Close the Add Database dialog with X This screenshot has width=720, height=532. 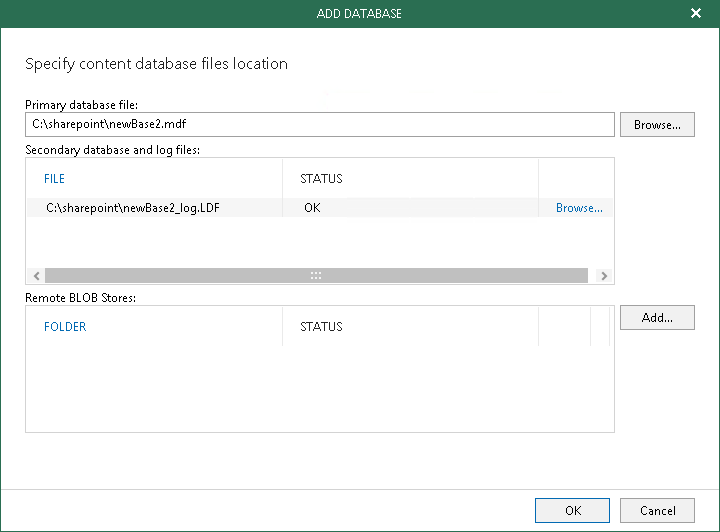click(696, 14)
